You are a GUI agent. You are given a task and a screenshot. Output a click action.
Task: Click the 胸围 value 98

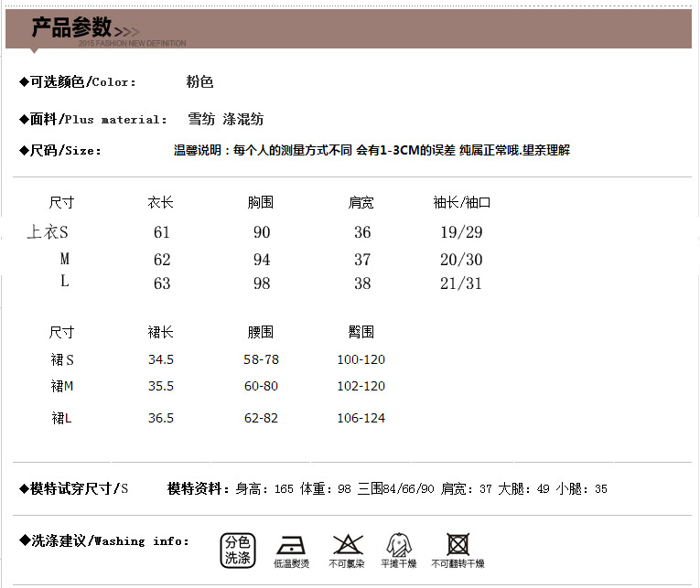[x=262, y=283]
